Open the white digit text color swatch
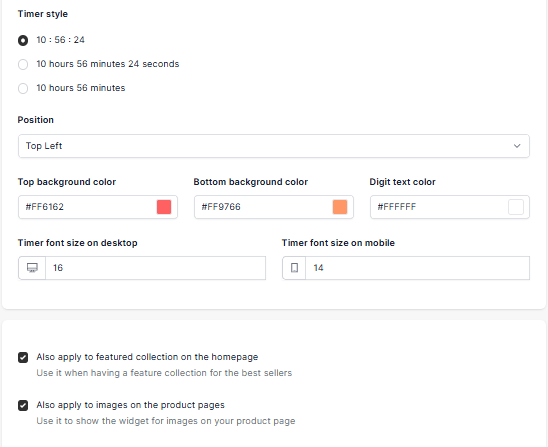Image resolution: width=548 pixels, height=447 pixels. [x=516, y=207]
